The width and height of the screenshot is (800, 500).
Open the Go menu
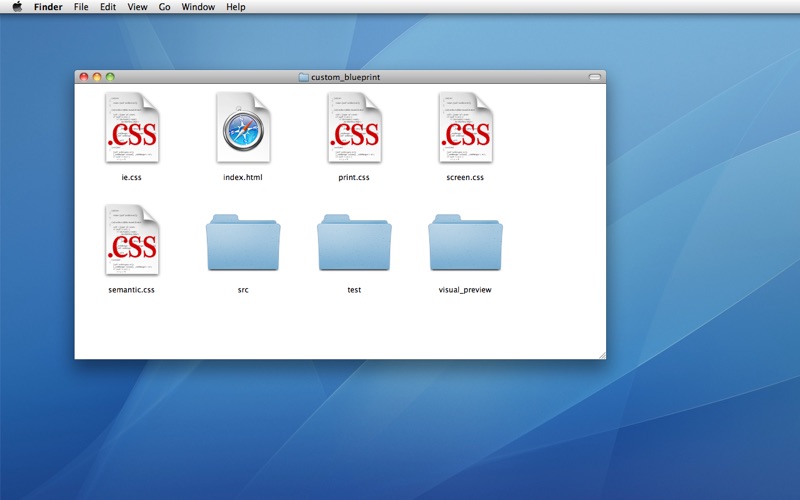point(164,7)
